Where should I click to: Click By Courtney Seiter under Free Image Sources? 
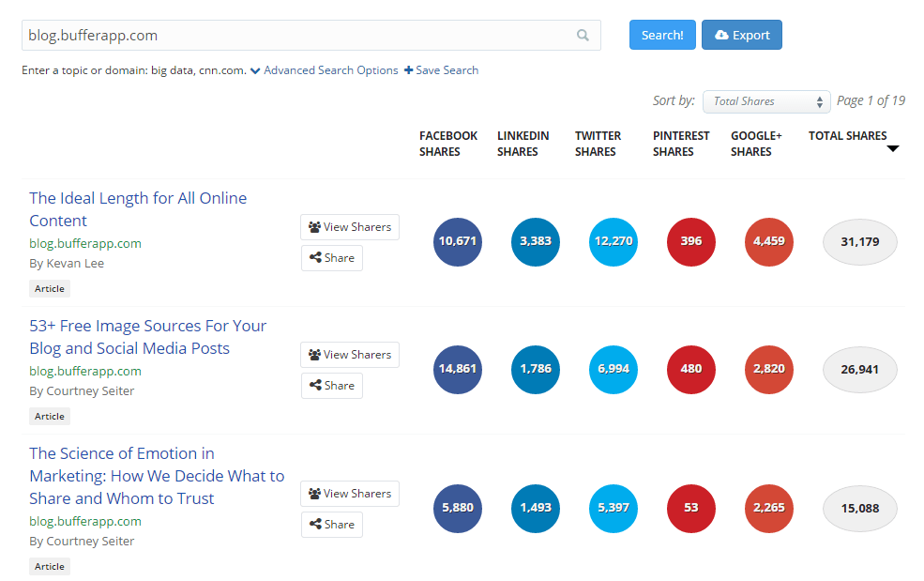tap(82, 391)
